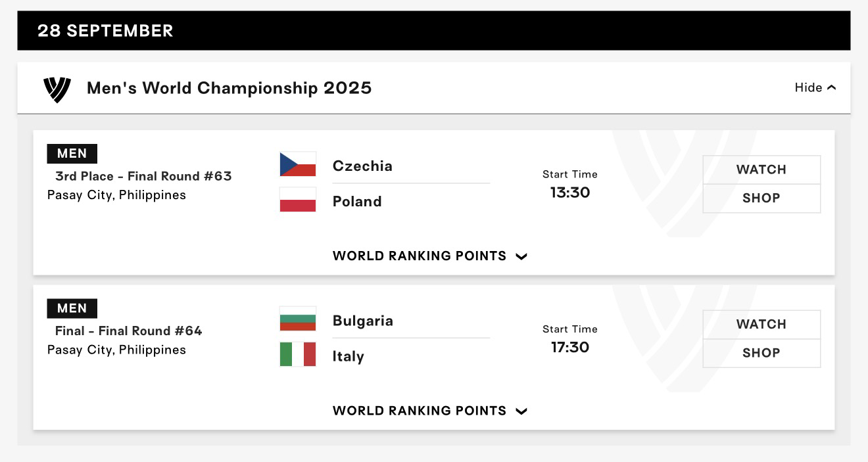Screen dimensions: 868x462
Task: Expand World Ranking Points for Czechia vs Poland
Action: coord(430,256)
